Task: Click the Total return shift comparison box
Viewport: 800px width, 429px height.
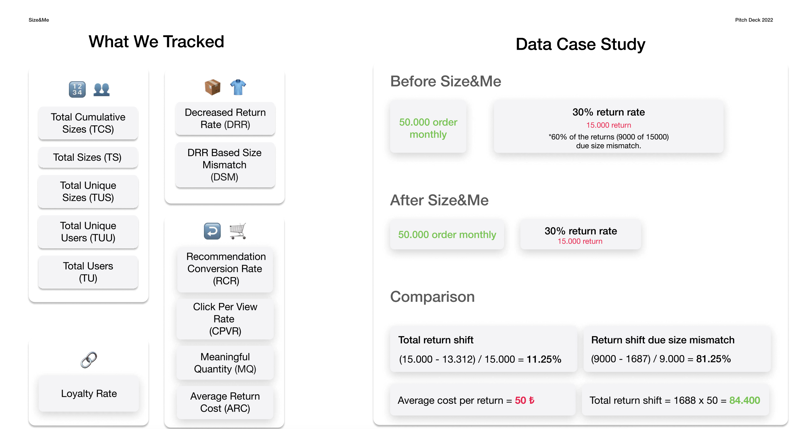Action: (x=481, y=350)
